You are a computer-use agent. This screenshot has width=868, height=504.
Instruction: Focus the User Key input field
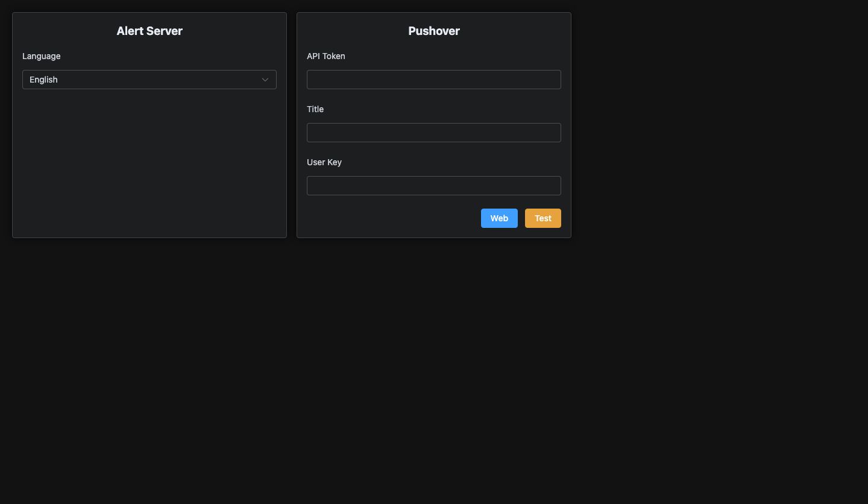click(434, 186)
